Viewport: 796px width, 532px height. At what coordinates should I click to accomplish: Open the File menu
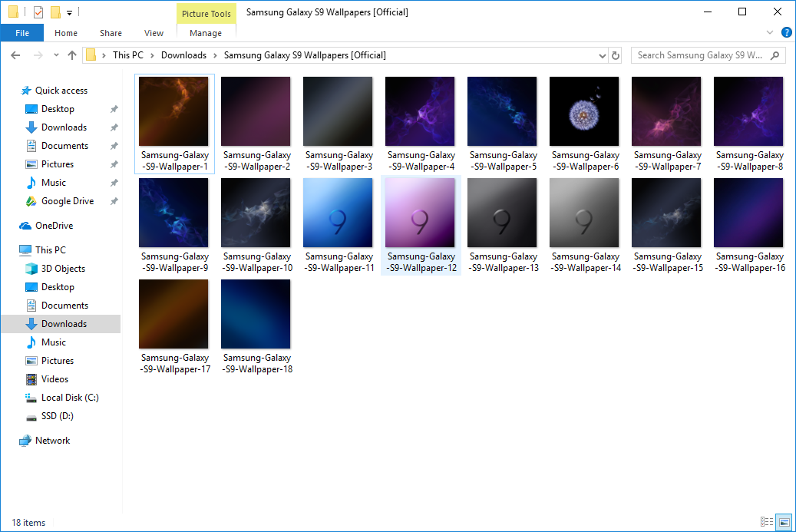click(22, 33)
